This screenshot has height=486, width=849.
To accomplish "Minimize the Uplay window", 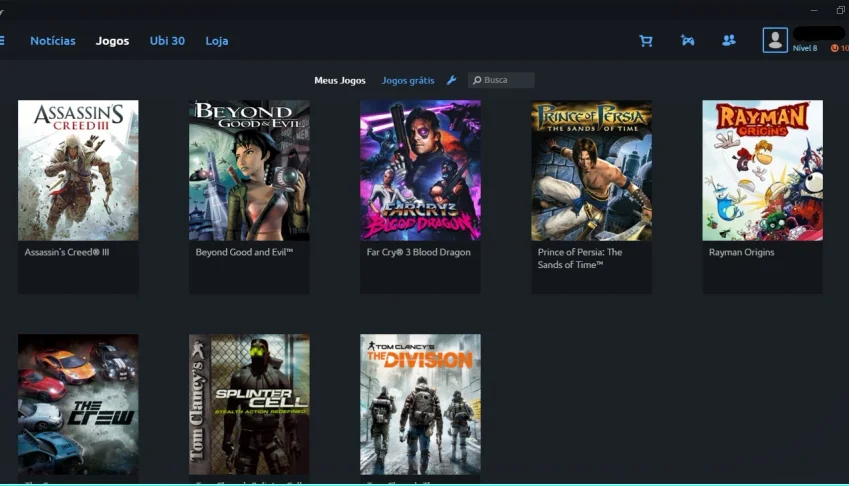I will point(814,10).
